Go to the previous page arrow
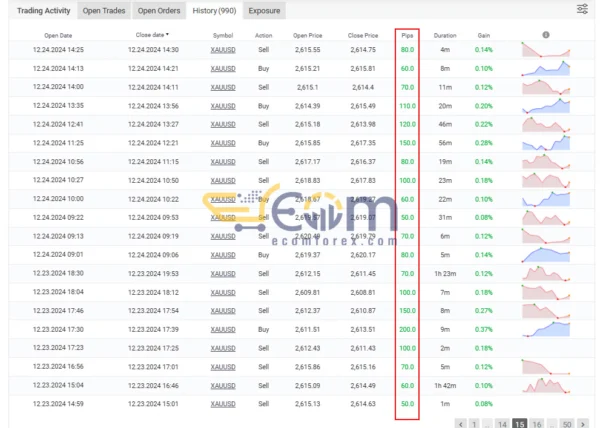The width and height of the screenshot is (600, 428). point(461,424)
